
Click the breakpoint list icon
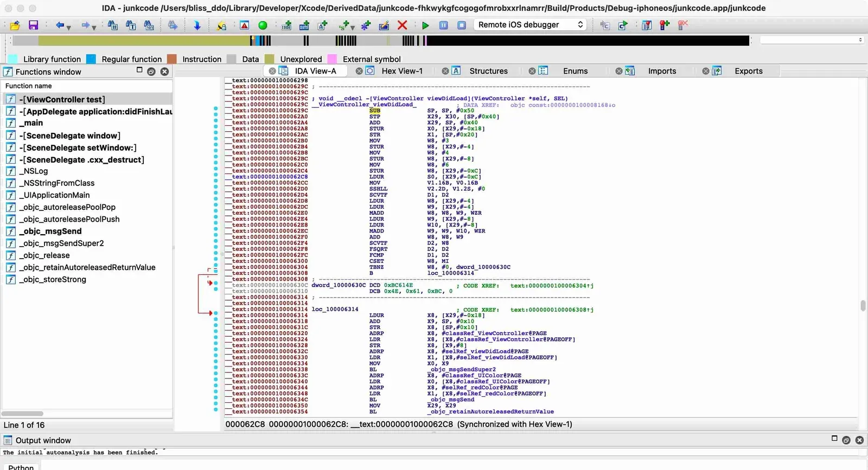(646, 25)
